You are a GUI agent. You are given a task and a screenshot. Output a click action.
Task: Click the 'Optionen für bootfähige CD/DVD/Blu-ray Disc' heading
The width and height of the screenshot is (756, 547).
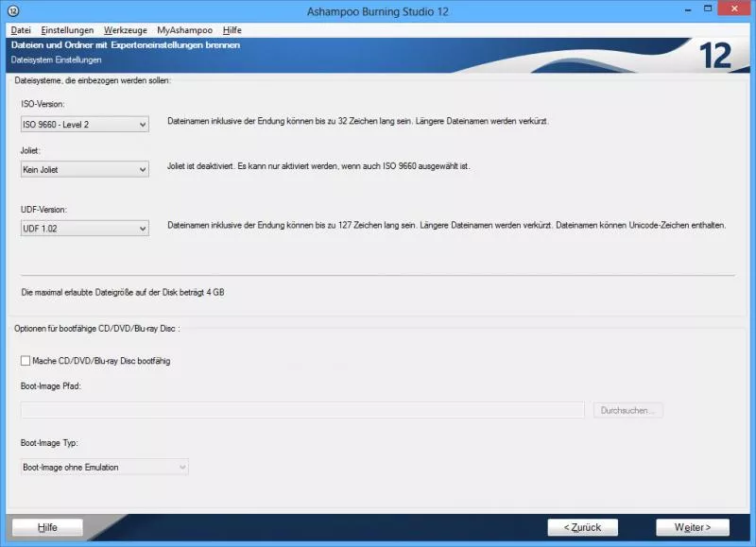point(97,329)
